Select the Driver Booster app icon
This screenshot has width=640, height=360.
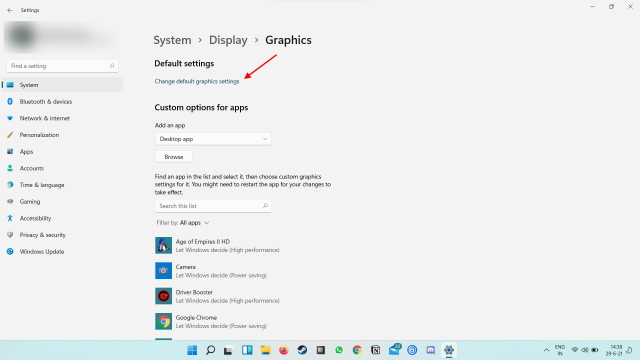163,296
